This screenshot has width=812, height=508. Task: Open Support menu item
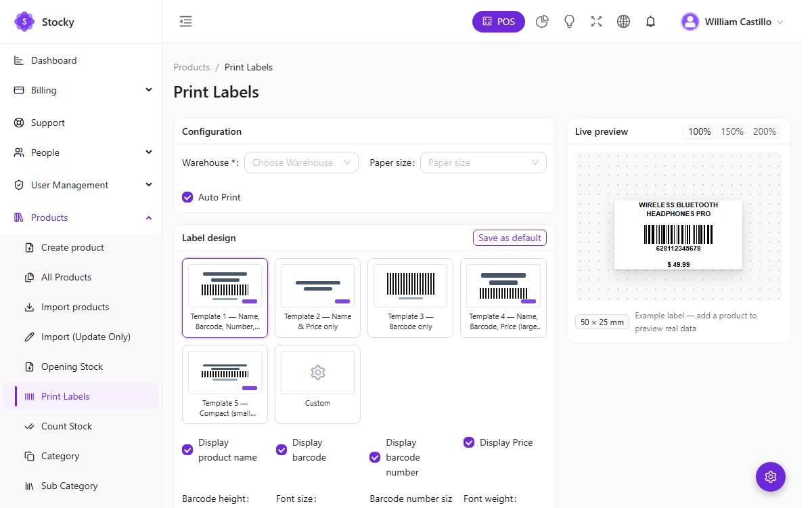[81, 123]
